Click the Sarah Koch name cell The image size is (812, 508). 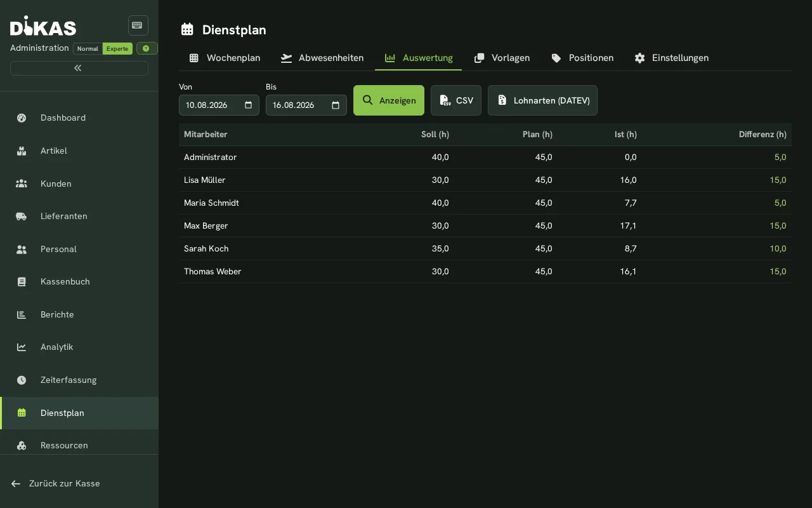pyautogui.click(x=206, y=248)
